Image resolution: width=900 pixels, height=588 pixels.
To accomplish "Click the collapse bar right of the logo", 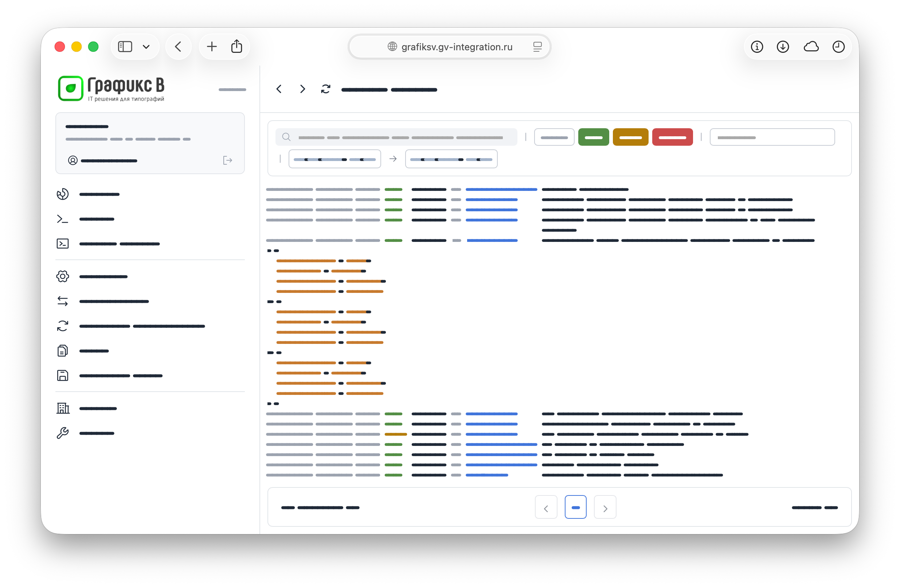I will tap(232, 90).
